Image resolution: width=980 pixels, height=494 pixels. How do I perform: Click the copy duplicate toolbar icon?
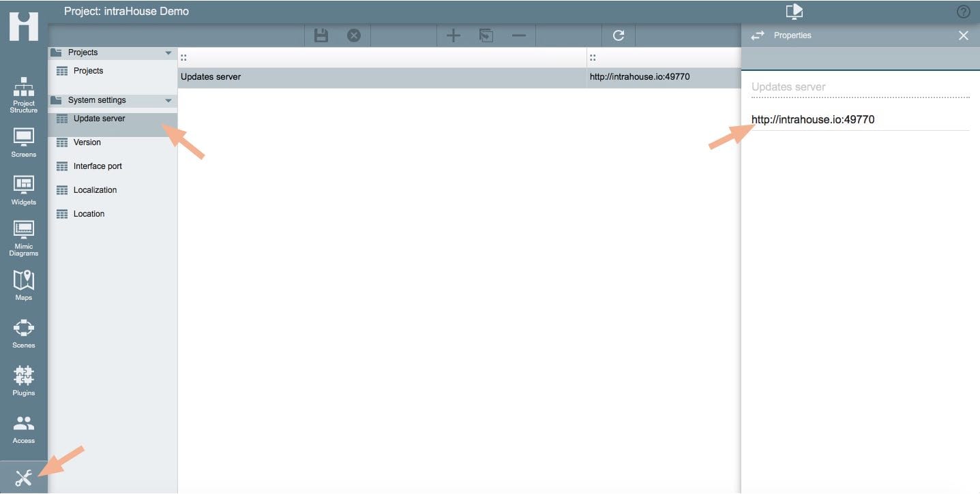point(486,35)
